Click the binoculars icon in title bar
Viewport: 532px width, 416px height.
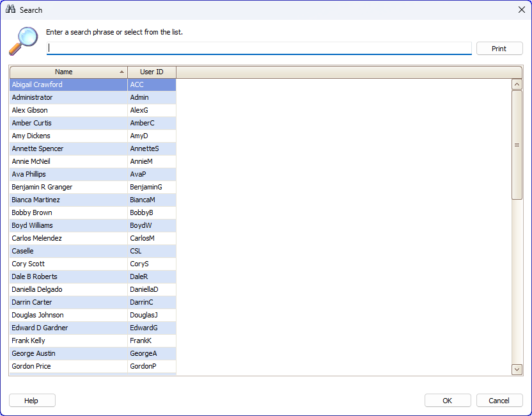[x=10, y=9]
